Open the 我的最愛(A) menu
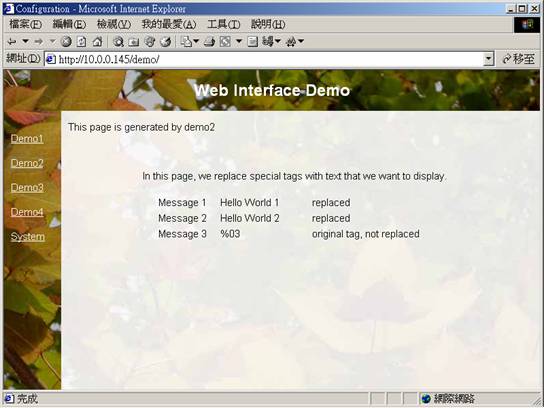 [x=169, y=24]
